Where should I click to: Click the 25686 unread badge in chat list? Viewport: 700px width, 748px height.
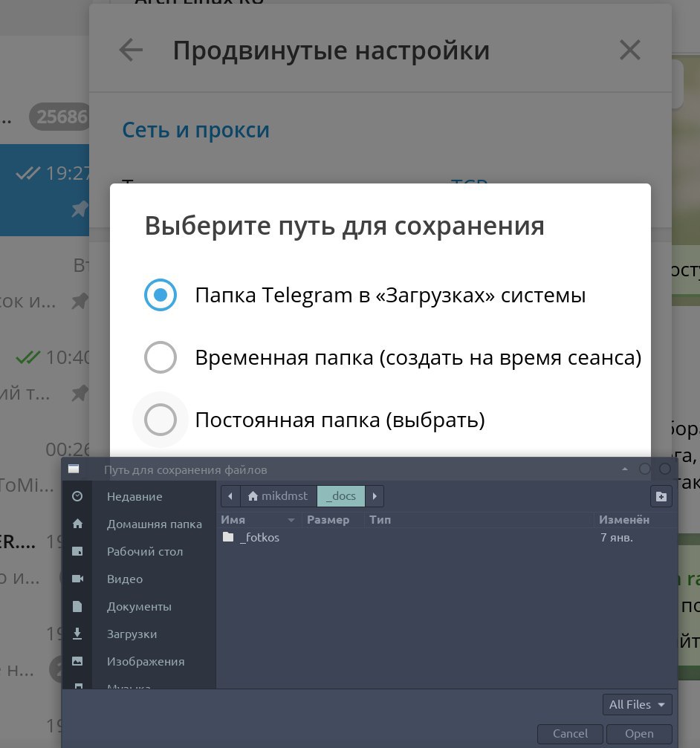point(60,117)
